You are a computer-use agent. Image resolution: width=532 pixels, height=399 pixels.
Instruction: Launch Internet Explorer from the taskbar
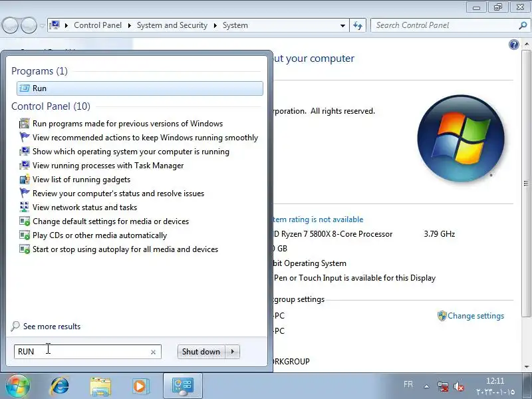point(60,386)
